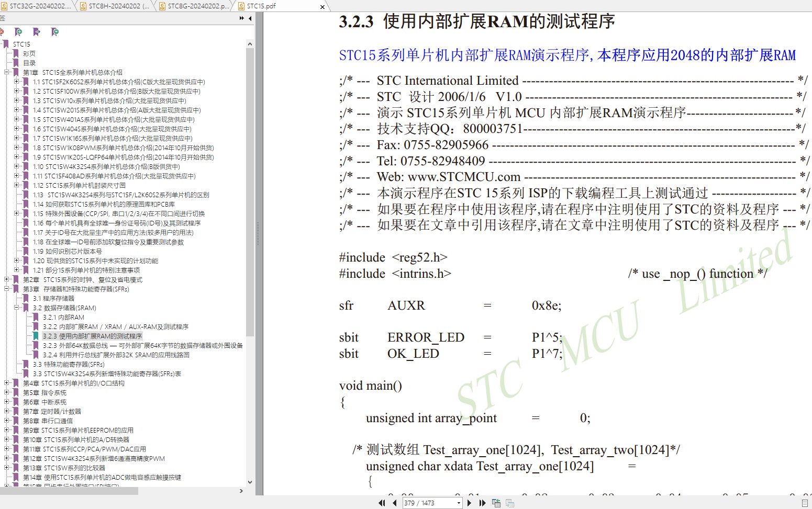Open bookmark 1.19 如何识别芯片版本号

(68, 251)
